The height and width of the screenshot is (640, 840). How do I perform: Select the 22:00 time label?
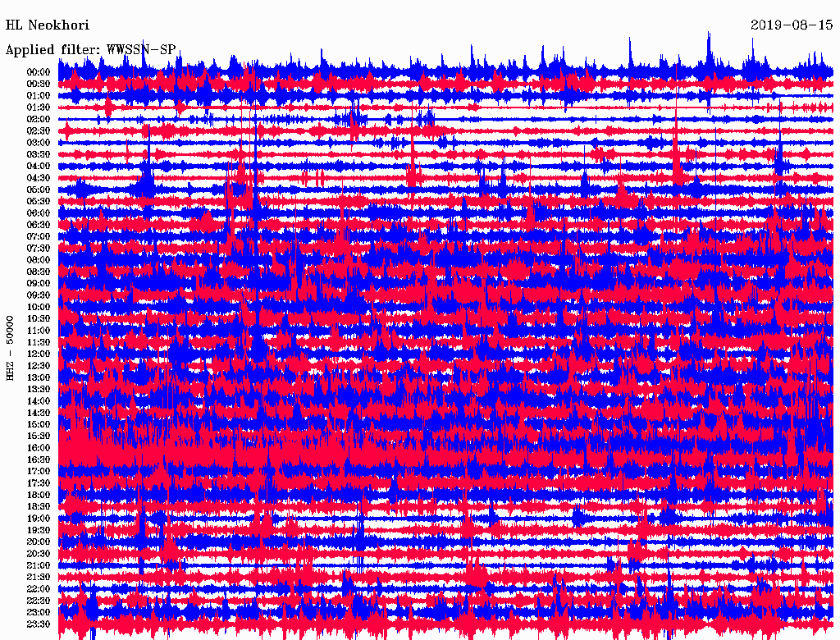pos(39,589)
